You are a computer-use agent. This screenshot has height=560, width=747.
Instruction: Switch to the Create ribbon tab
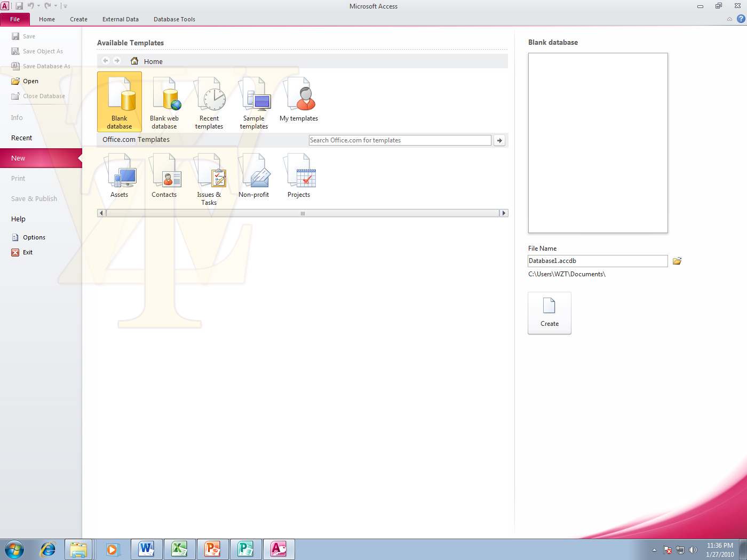[78, 19]
